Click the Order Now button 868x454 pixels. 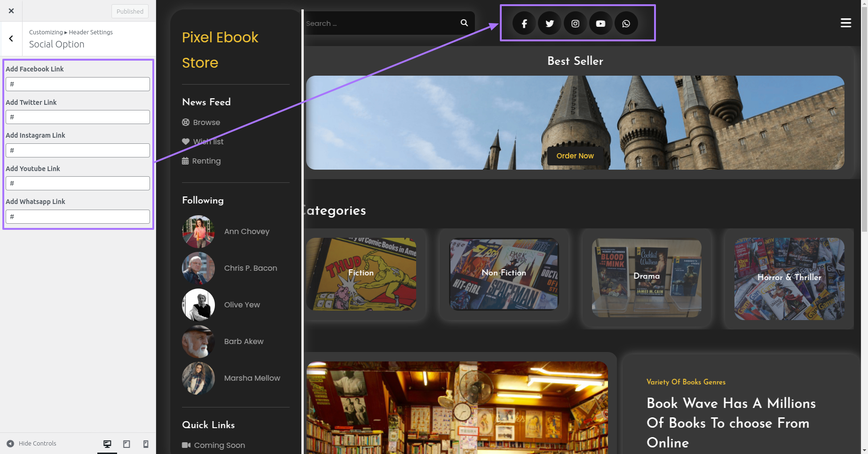(575, 156)
